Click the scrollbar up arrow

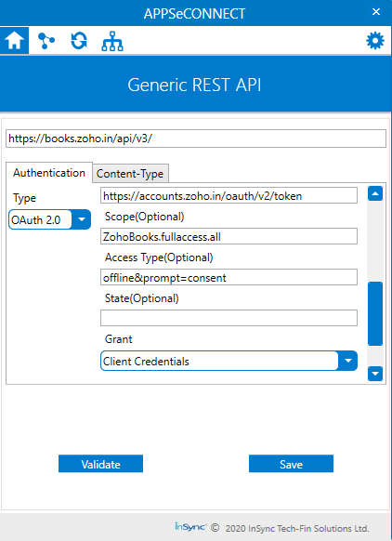pyautogui.click(x=375, y=193)
